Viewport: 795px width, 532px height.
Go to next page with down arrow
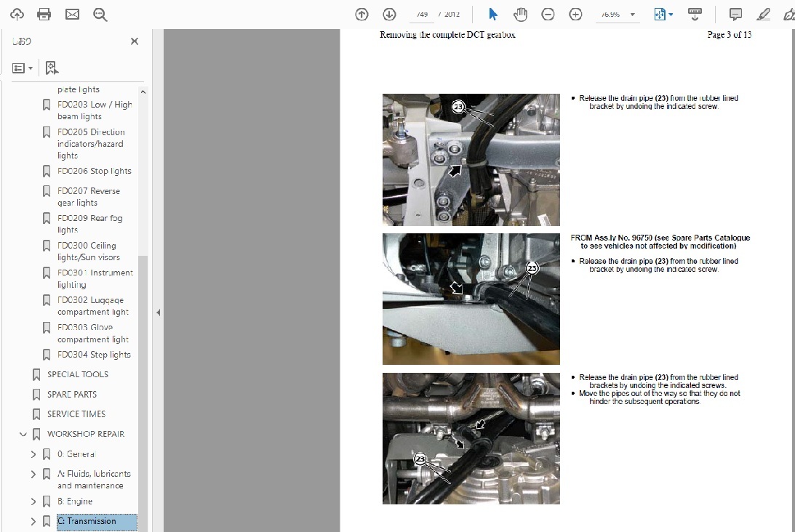click(x=389, y=15)
